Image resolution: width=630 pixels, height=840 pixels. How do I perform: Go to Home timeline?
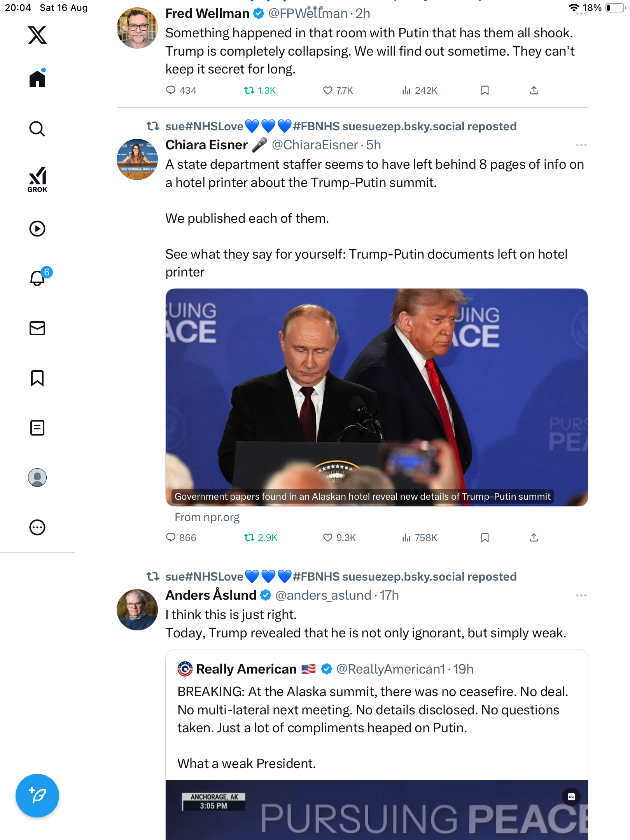pos(37,79)
